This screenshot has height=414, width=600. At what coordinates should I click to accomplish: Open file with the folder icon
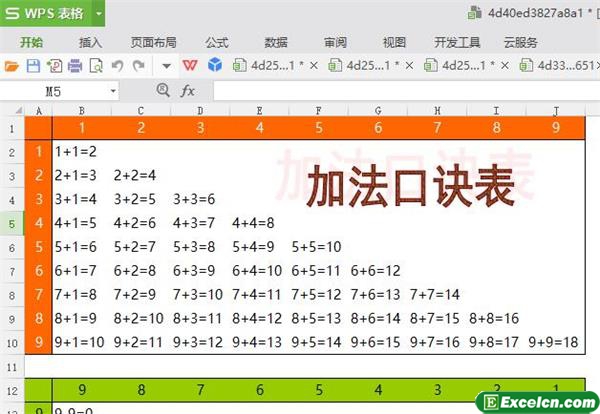pos(11,66)
